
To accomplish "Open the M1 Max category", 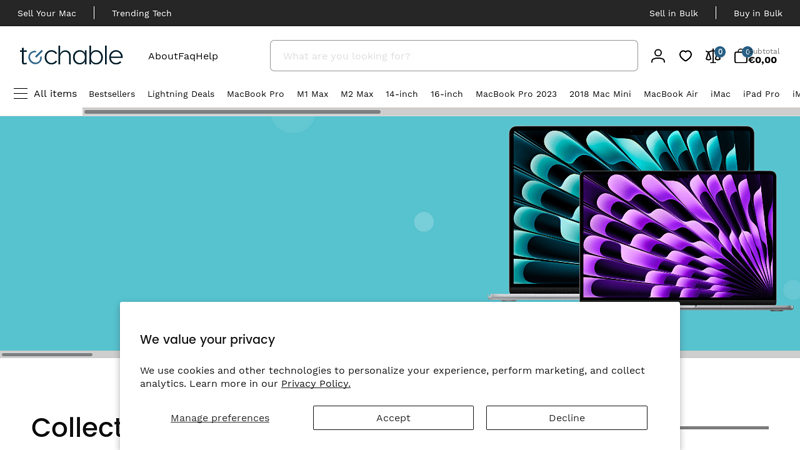I will coord(312,94).
